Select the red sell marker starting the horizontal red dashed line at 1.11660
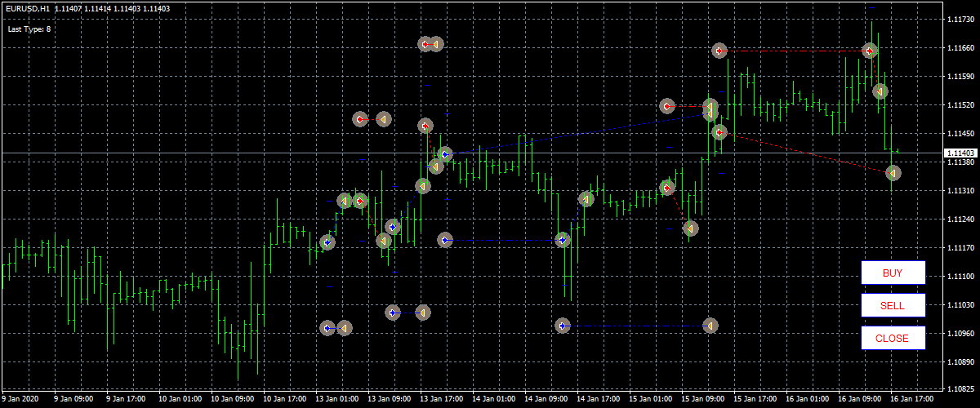Screen dimensions: 980x408 [719, 51]
